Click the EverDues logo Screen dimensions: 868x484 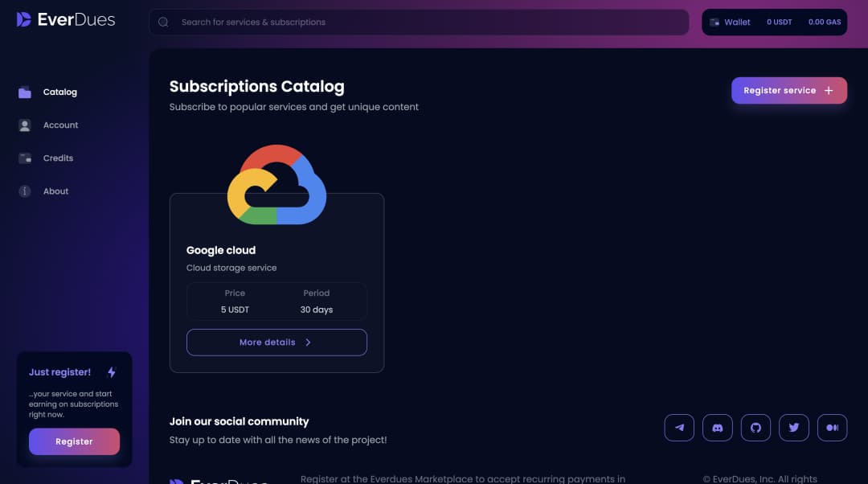[65, 20]
